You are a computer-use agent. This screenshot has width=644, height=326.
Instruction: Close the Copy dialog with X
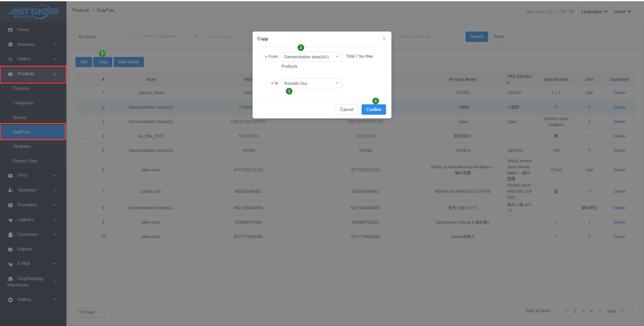click(x=384, y=39)
